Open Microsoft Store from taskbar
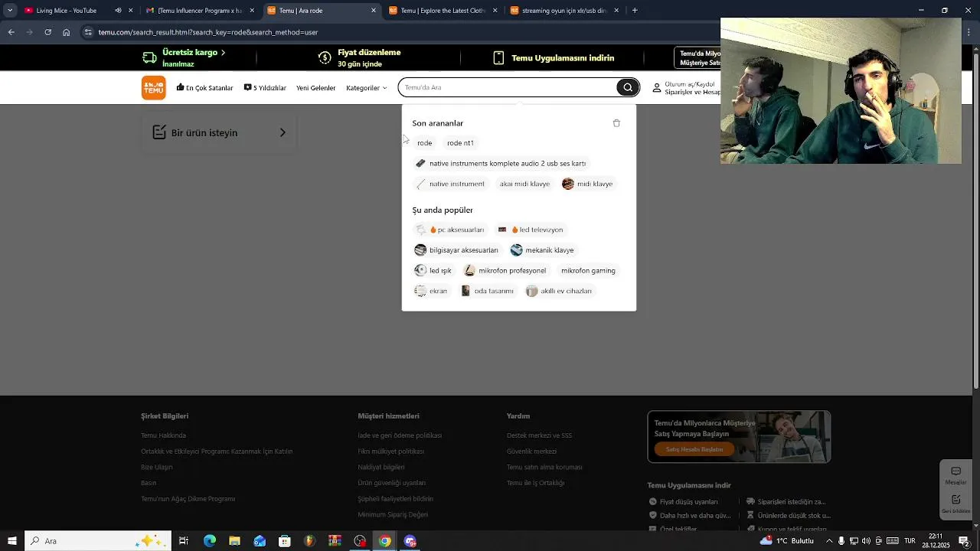 click(x=284, y=541)
